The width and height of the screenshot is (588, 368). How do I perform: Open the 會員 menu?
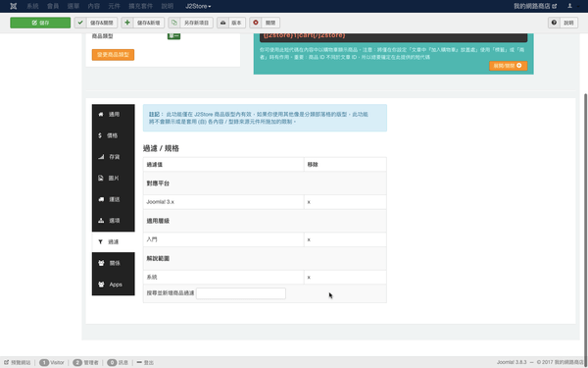[53, 6]
